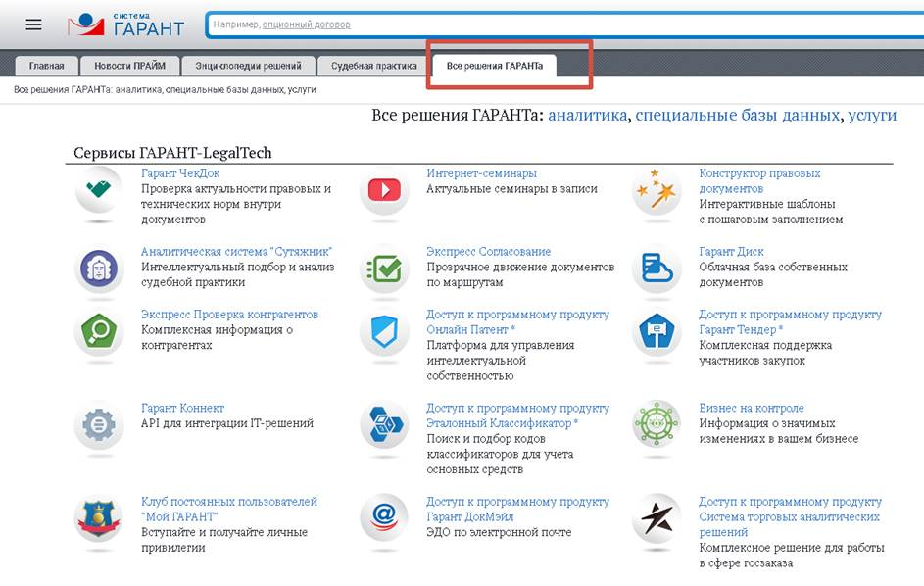
Task: Click description "Интерактивные шаблоны с пошаговым заполнением"
Action: [x=771, y=212]
